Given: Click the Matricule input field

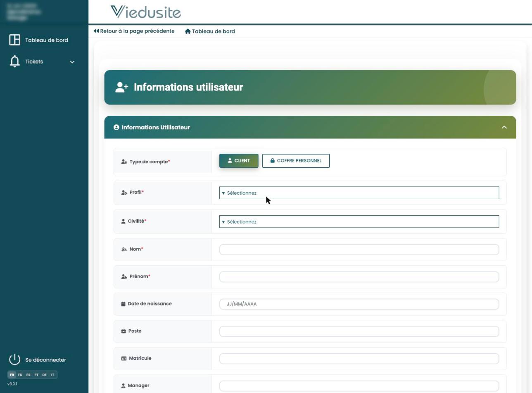Looking at the screenshot, I should 359,359.
